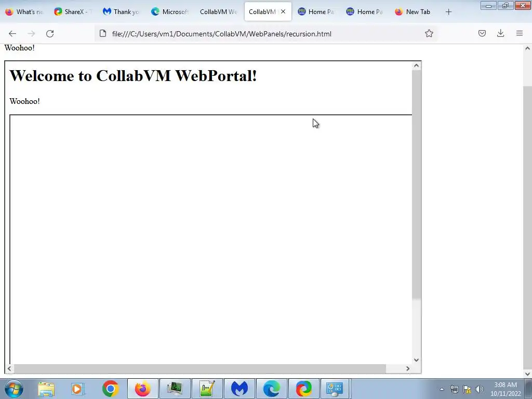
Task: Open the Firefox application menu
Action: pyautogui.click(x=520, y=33)
